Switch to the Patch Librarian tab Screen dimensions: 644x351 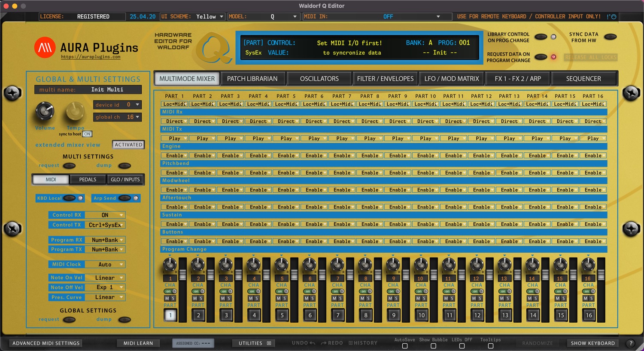(x=252, y=79)
